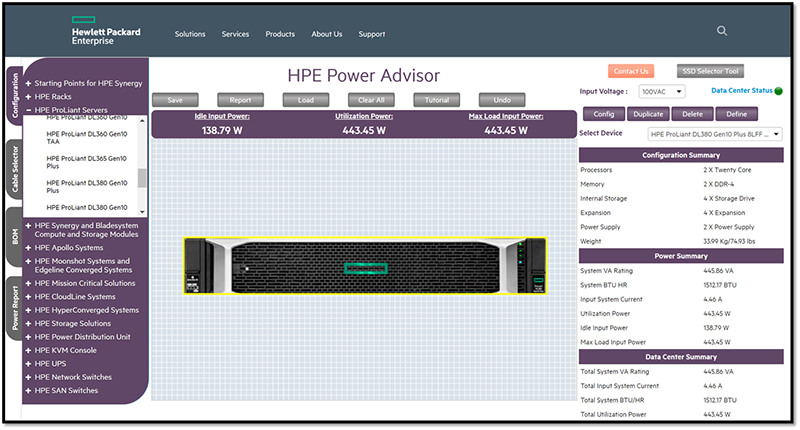
Task: Click the Utilization Power header label
Action: (364, 116)
